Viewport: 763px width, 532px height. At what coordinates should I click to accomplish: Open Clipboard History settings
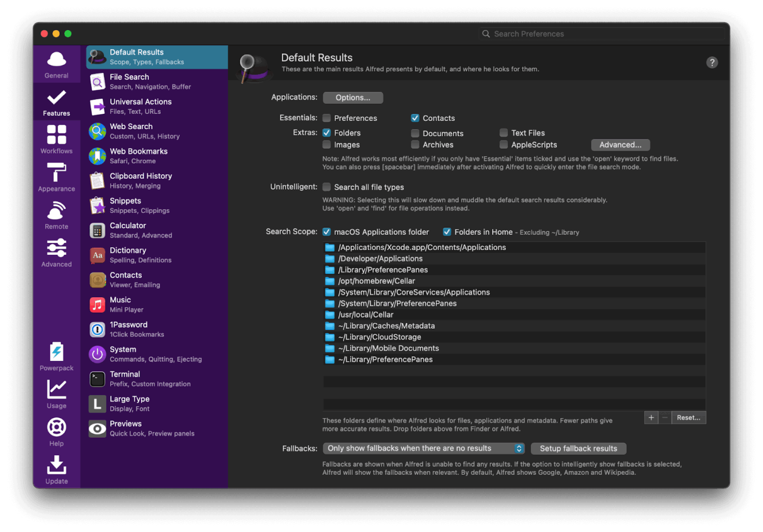[140, 180]
